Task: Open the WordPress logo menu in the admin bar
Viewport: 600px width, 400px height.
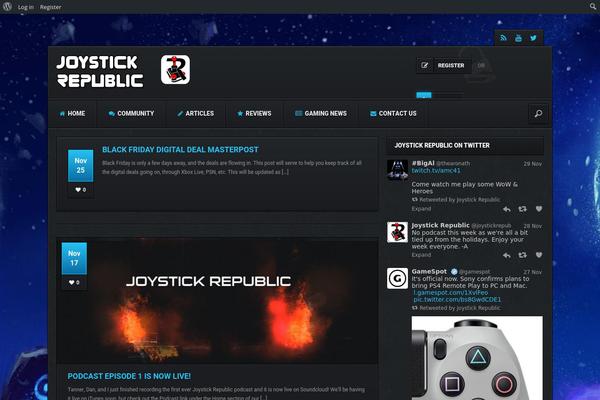Action: [7, 7]
